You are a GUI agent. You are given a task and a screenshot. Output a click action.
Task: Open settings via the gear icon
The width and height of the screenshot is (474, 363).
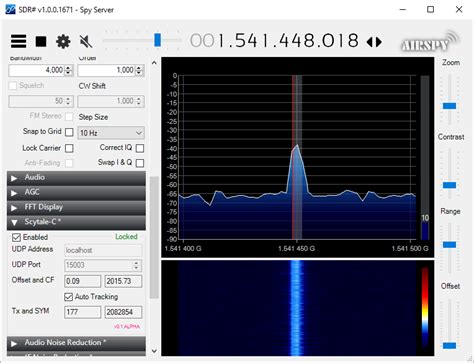63,41
